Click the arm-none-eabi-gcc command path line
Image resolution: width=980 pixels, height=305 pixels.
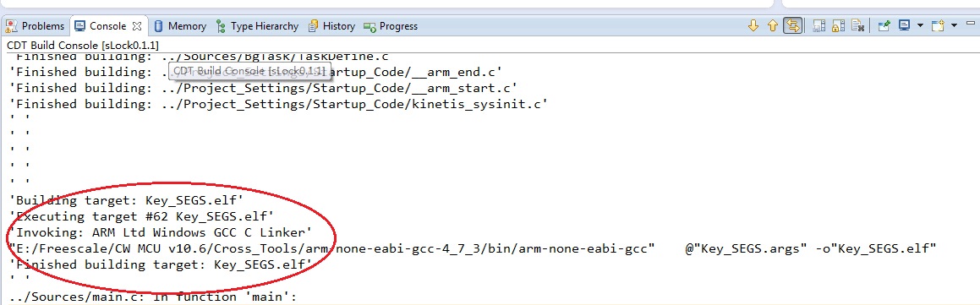click(x=473, y=248)
